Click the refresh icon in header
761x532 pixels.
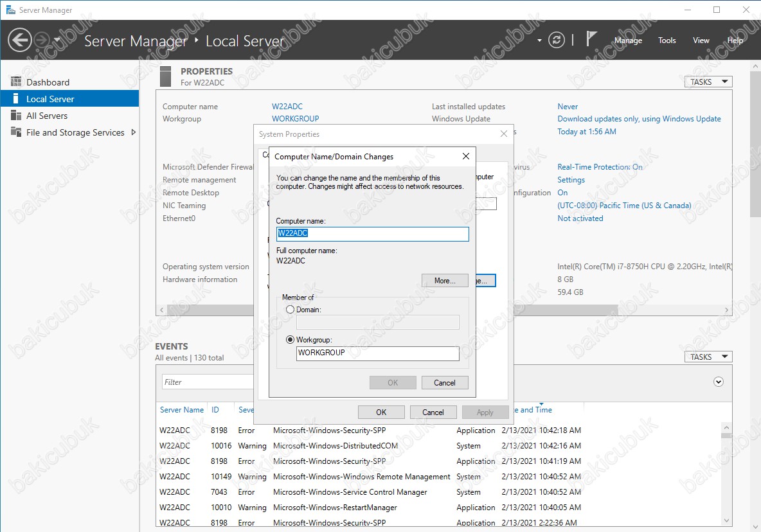click(556, 40)
